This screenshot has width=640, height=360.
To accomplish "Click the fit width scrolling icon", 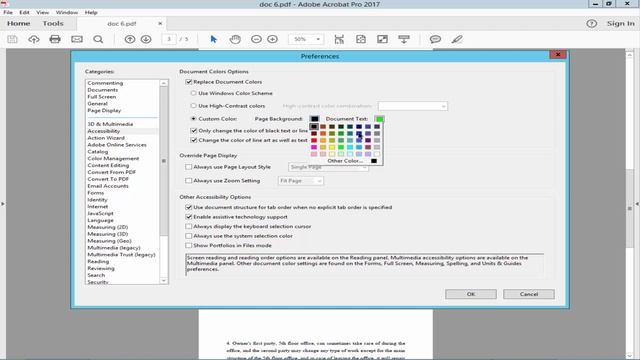I will pos(339,39).
